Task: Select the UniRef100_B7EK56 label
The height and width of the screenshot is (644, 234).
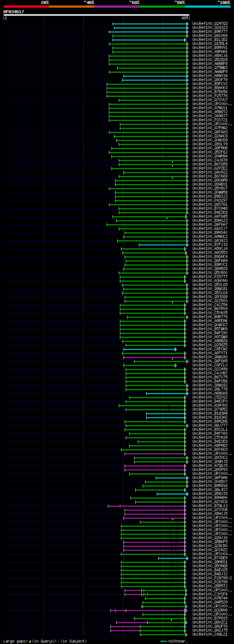Action: (210, 92)
